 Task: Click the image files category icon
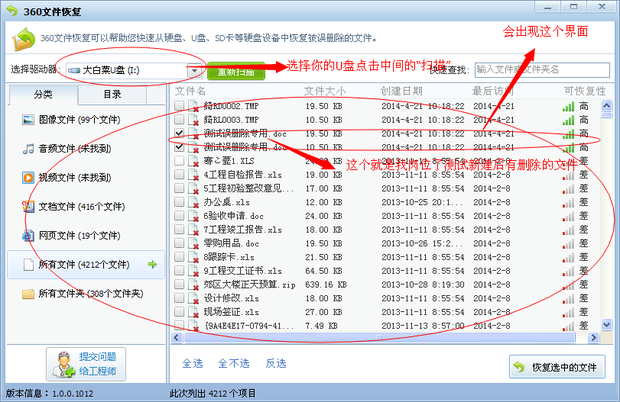(x=28, y=119)
